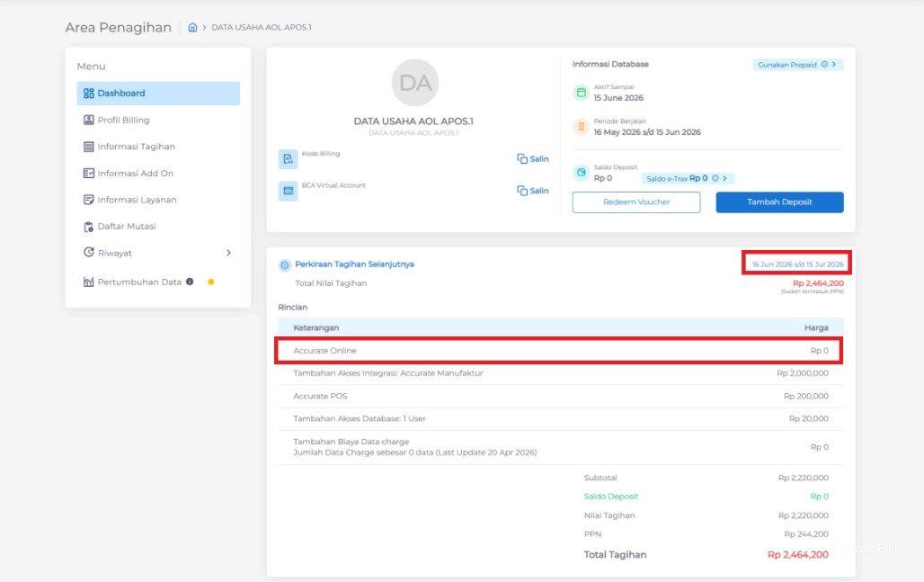The image size is (924, 582).
Task: Click the Subtotal label
Action: click(x=600, y=478)
